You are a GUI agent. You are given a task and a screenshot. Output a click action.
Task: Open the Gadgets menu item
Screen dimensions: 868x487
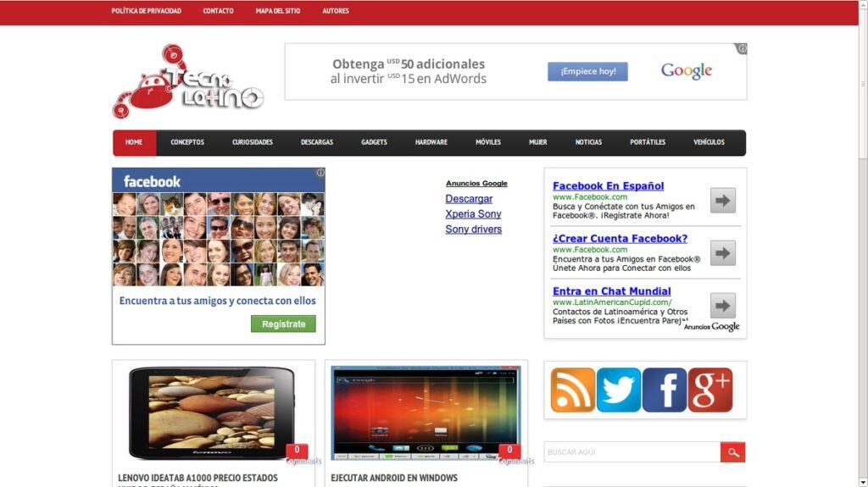[374, 142]
